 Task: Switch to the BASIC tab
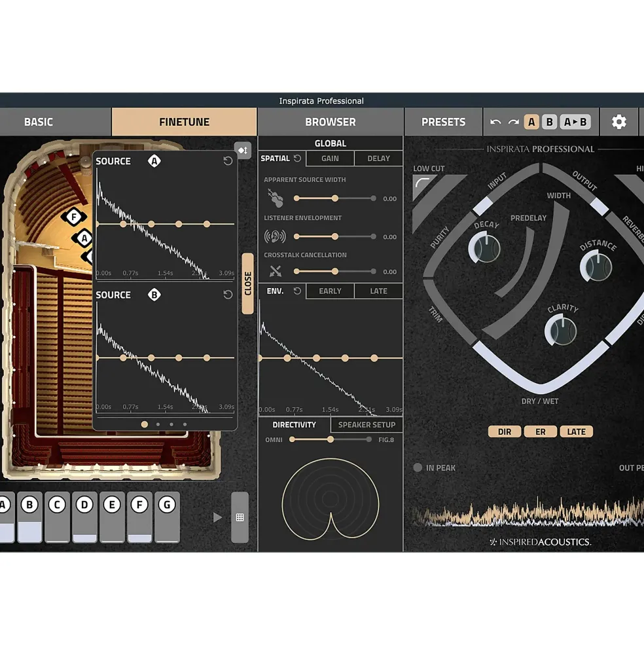55,122
